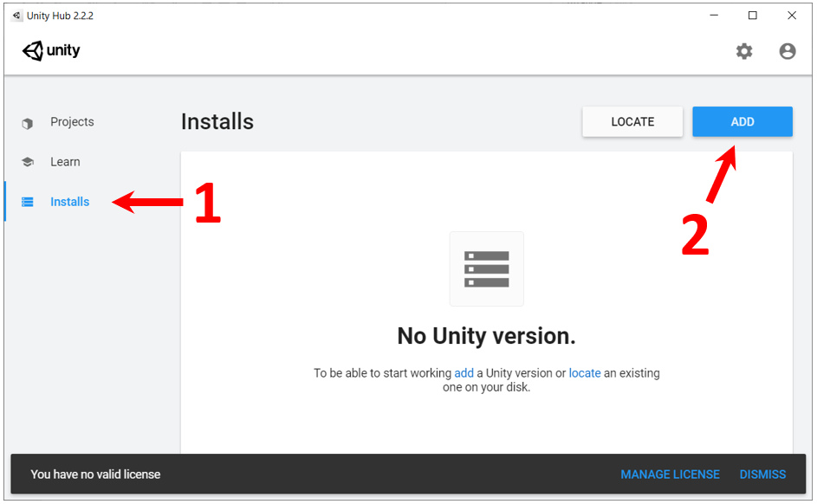
Task: Click the Unity logo in header
Action: tap(51, 50)
